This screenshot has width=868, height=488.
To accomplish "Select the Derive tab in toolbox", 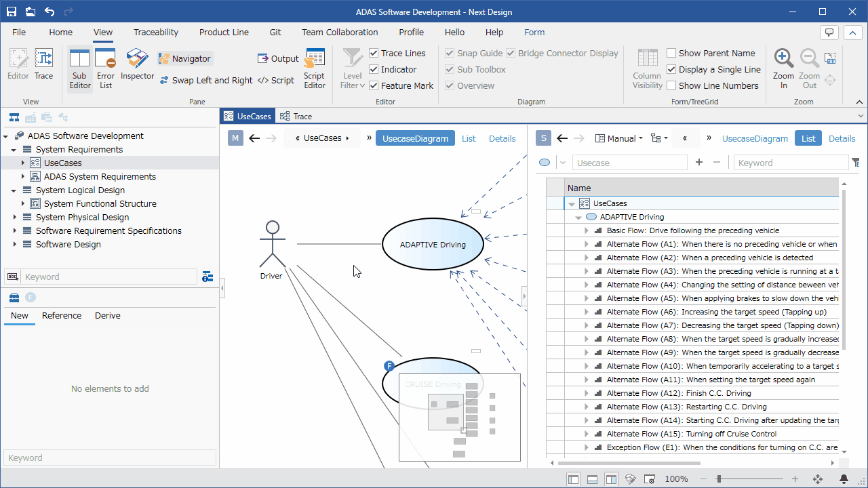I will (108, 316).
